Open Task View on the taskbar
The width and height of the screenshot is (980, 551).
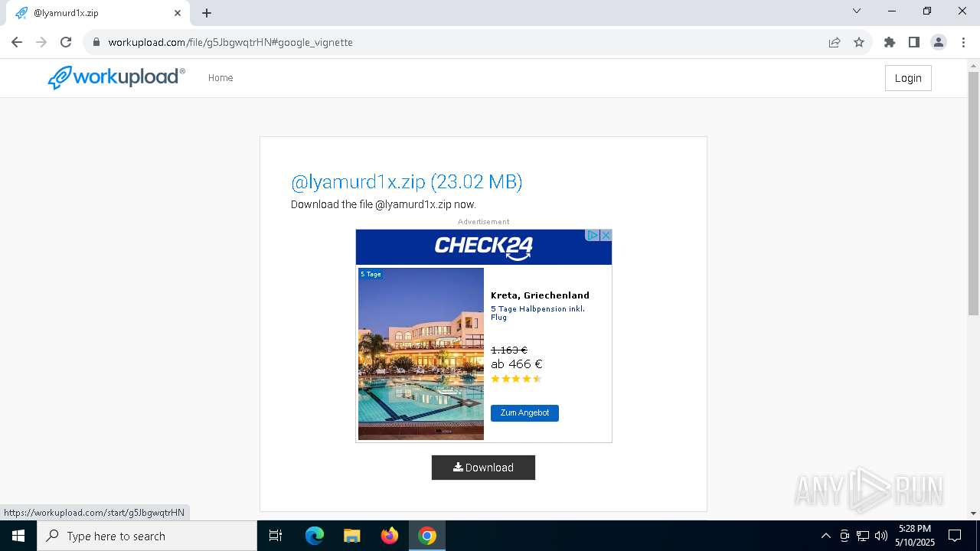(x=276, y=536)
